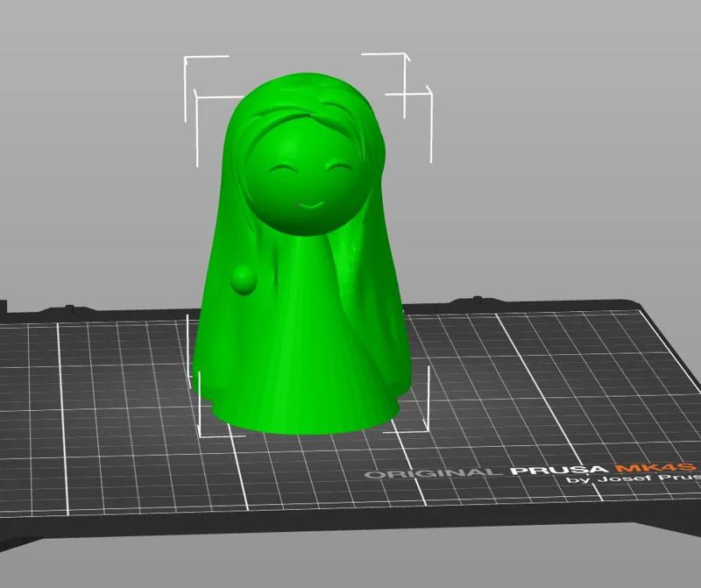Click the figurine's smiling mouth
The image size is (701, 588).
[x=309, y=205]
